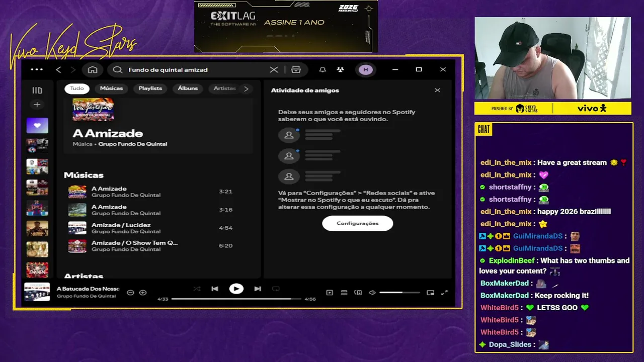Seek on the song progress bar
644x362 pixels.
(x=236, y=299)
